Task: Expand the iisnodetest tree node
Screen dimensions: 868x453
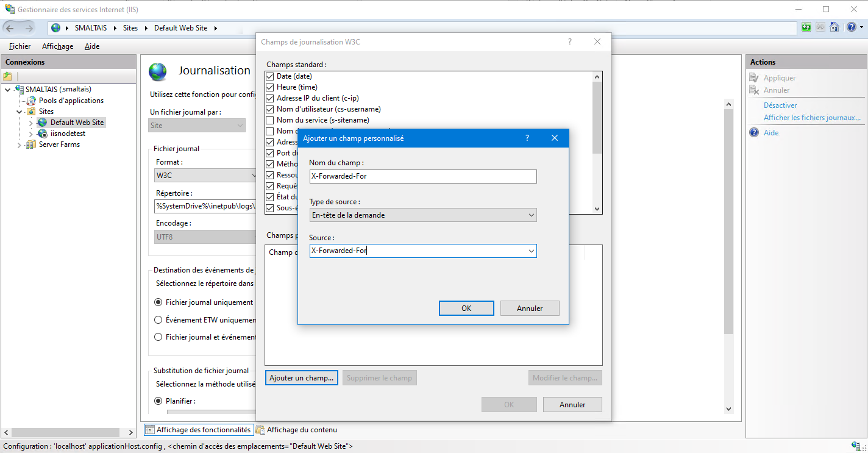Action: pos(31,134)
